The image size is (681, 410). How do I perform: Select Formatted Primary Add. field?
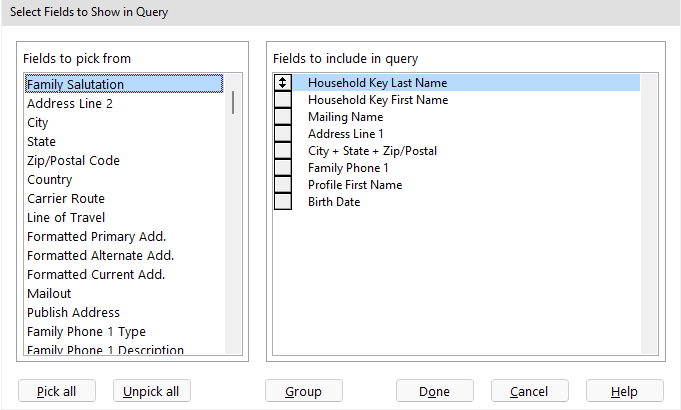pos(96,237)
